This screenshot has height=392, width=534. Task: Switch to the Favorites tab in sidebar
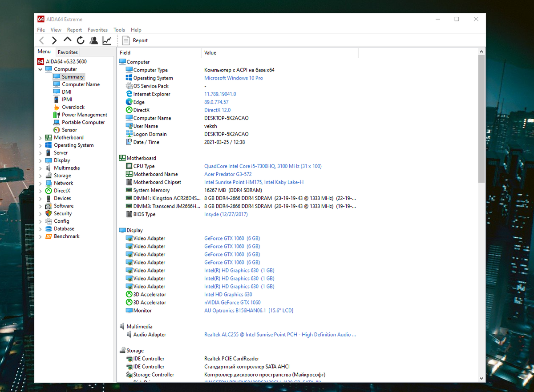[x=68, y=52]
